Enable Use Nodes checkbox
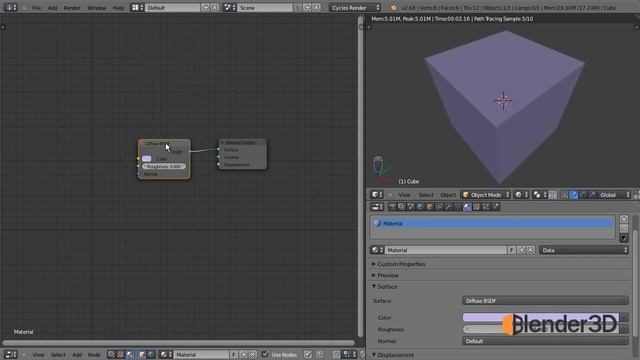The width and height of the screenshot is (640, 360). point(265,355)
